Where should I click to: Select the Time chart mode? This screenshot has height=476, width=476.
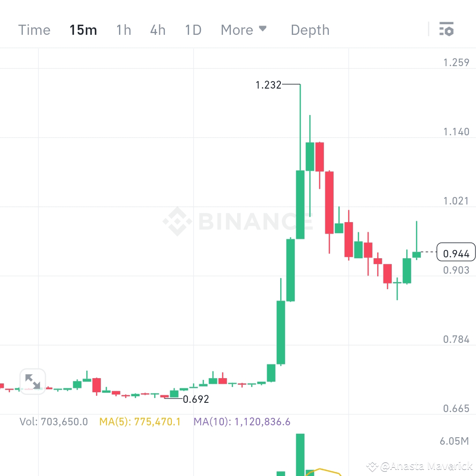tap(34, 30)
